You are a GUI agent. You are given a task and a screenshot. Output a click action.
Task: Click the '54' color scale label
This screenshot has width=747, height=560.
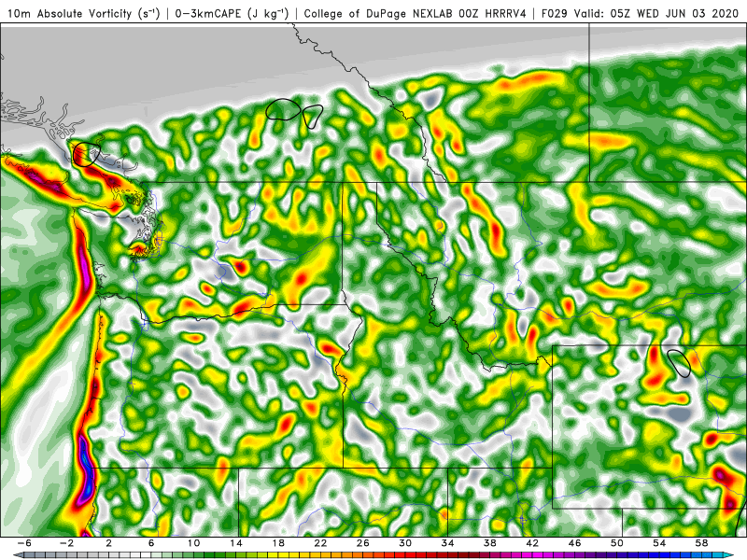(659, 543)
